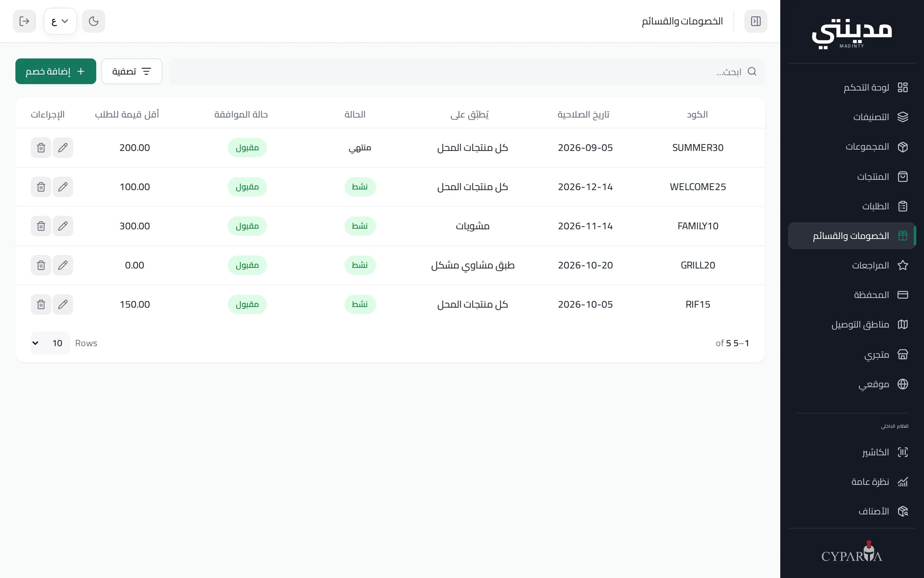924x578 pixels.
Task: Delete the SUMMER30 discount code
Action: (x=41, y=148)
